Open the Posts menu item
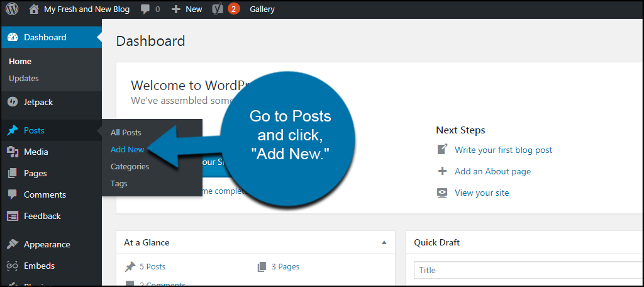644x287 pixels. 34,131
